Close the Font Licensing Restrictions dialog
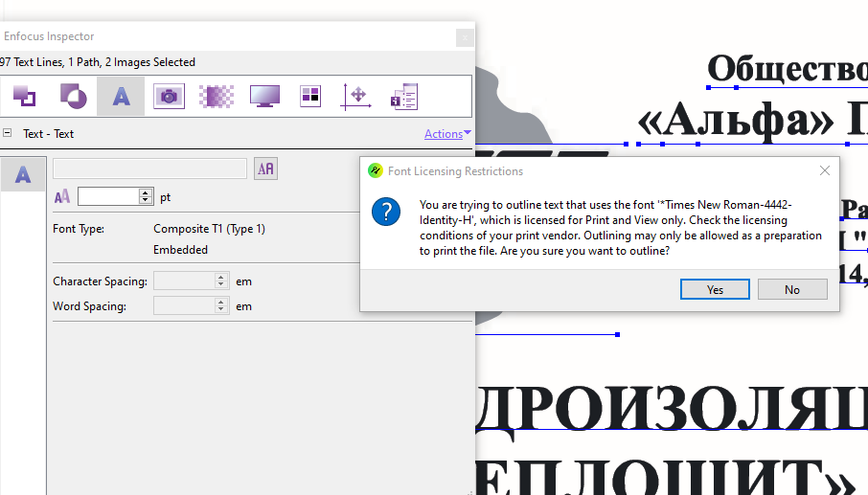Image resolution: width=868 pixels, height=495 pixels. (824, 170)
